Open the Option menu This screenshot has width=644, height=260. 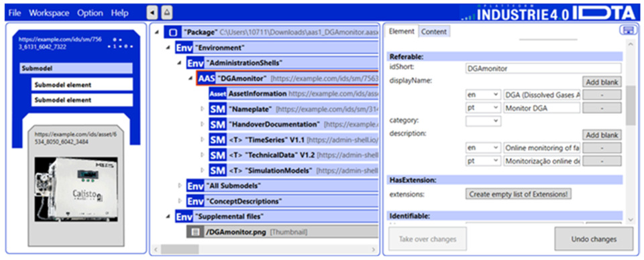pyautogui.click(x=90, y=13)
